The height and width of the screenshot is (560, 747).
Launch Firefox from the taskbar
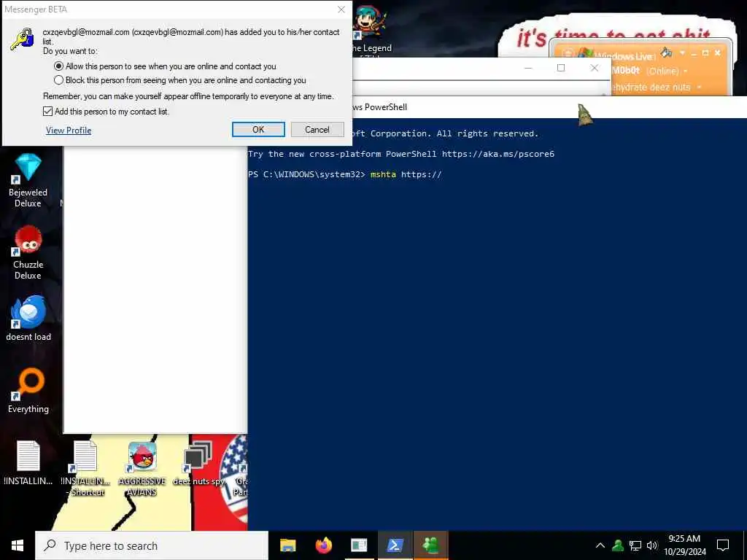323,545
